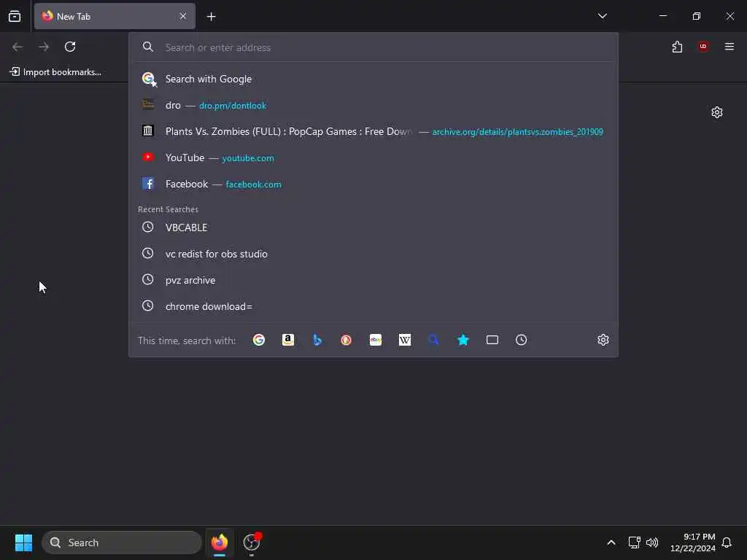The height and width of the screenshot is (560, 747).
Task: Go back one page
Action: [x=18, y=47]
